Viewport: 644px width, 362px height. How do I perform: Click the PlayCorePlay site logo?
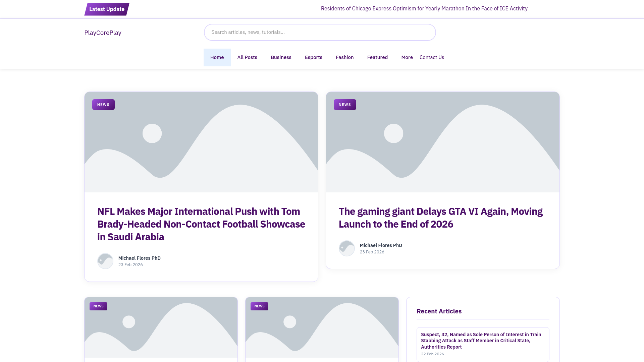(x=103, y=33)
